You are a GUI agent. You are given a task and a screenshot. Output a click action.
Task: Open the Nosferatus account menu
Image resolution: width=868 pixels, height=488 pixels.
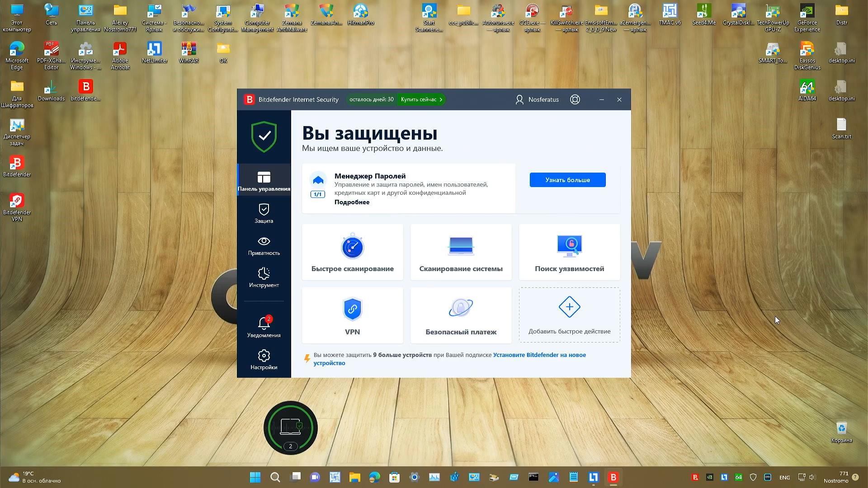[x=537, y=99]
